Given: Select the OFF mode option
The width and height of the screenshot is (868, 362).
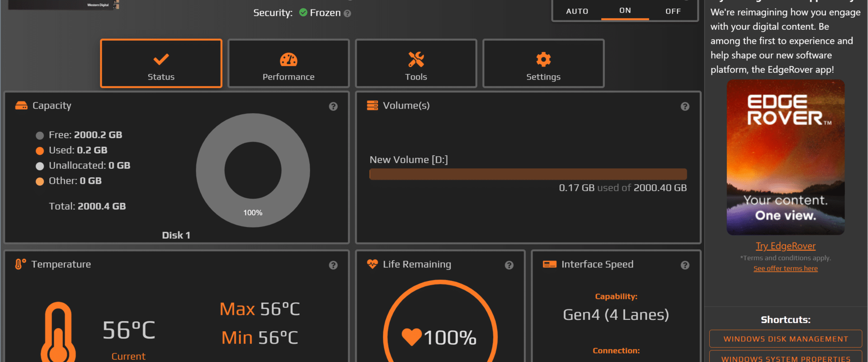Looking at the screenshot, I should pyautogui.click(x=673, y=11).
